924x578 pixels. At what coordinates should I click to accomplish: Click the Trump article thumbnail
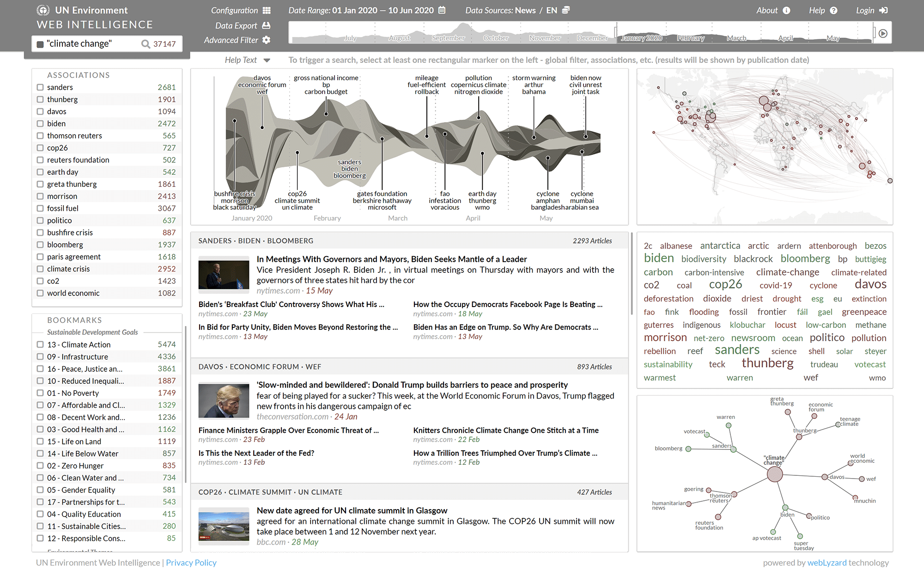click(224, 401)
